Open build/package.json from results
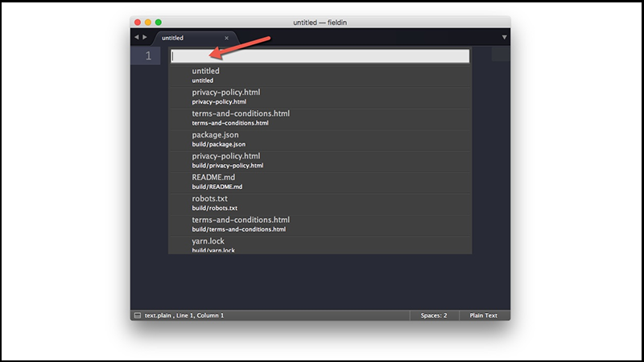 pos(320,139)
